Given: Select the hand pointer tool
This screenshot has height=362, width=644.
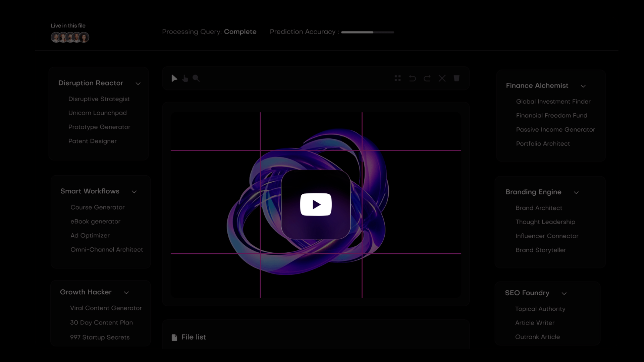Looking at the screenshot, I should pyautogui.click(x=185, y=78).
